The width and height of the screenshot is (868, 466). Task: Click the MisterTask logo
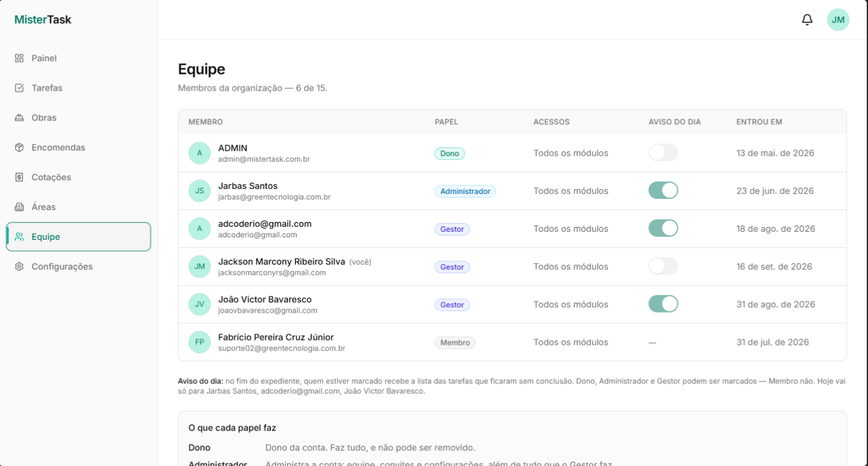click(x=43, y=20)
